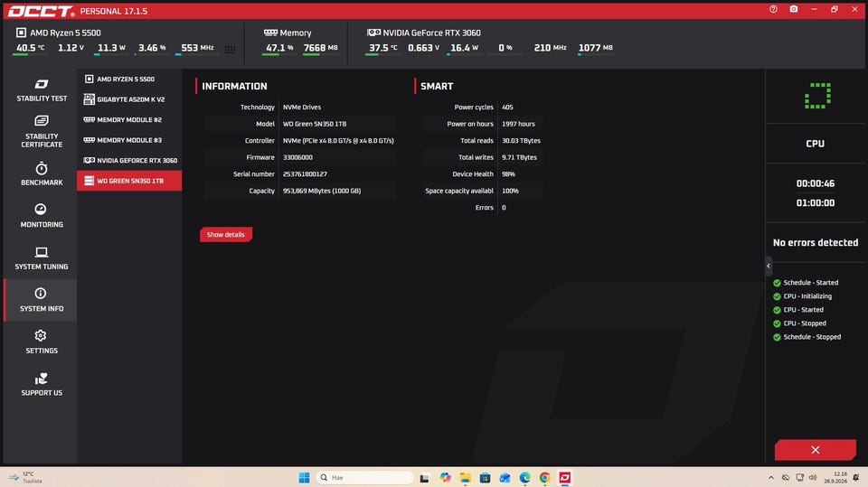Click the elapsed time 00:00:46
This screenshot has height=487, width=868.
pos(815,183)
